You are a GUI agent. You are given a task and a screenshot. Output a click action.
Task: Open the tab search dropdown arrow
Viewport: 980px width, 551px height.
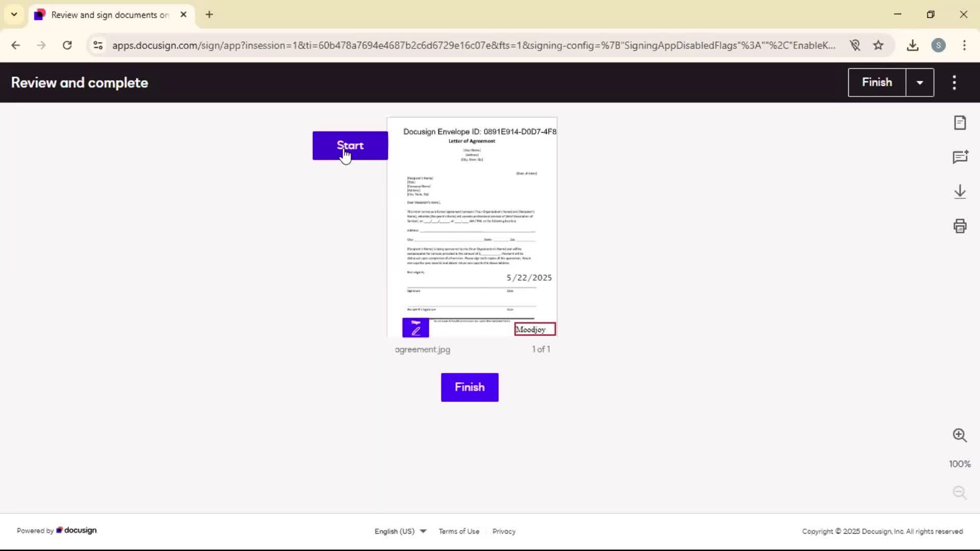click(x=14, y=15)
